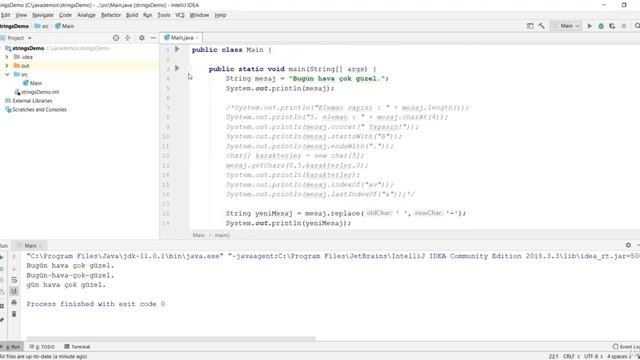Open the View menu
The height and width of the screenshot is (360, 640).
pos(21,15)
